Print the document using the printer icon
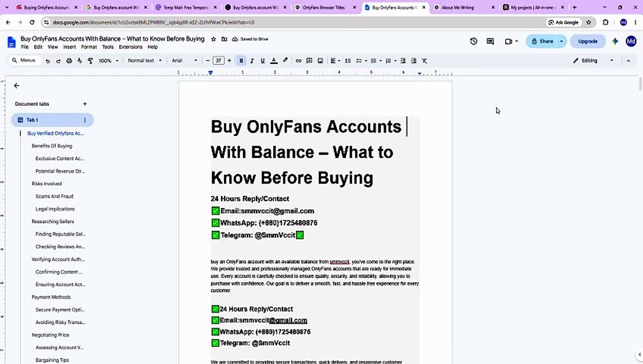 (69, 61)
